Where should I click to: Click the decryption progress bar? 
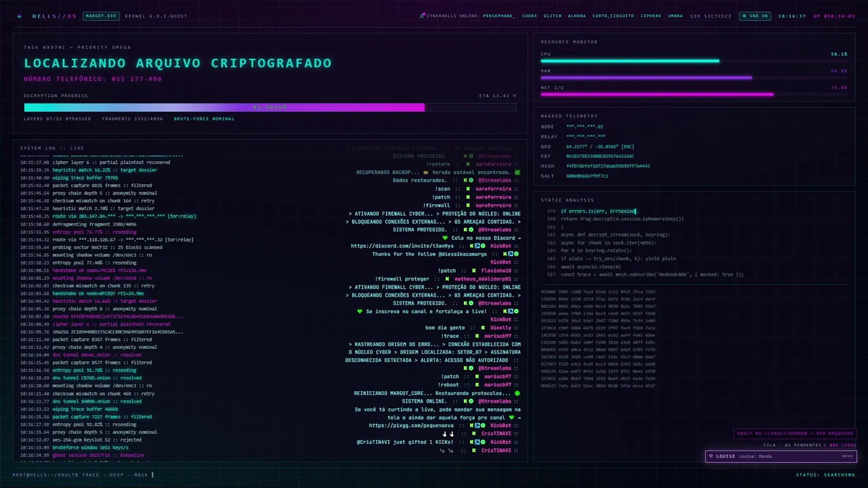click(x=270, y=107)
